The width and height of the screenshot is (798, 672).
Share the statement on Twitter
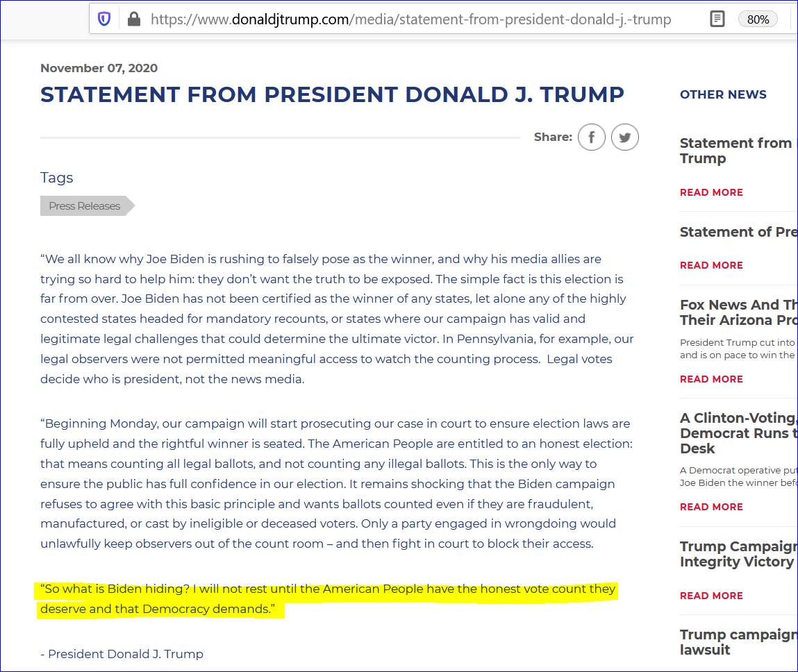coord(624,137)
